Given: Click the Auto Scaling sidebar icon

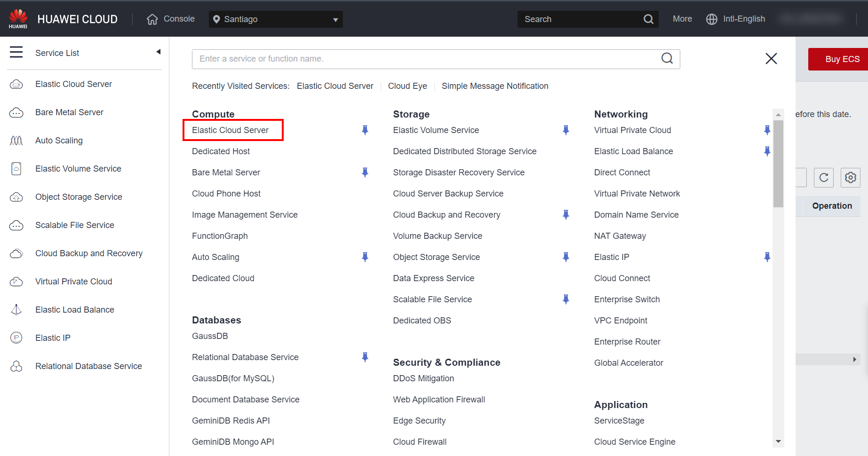Looking at the screenshot, I should point(16,141).
